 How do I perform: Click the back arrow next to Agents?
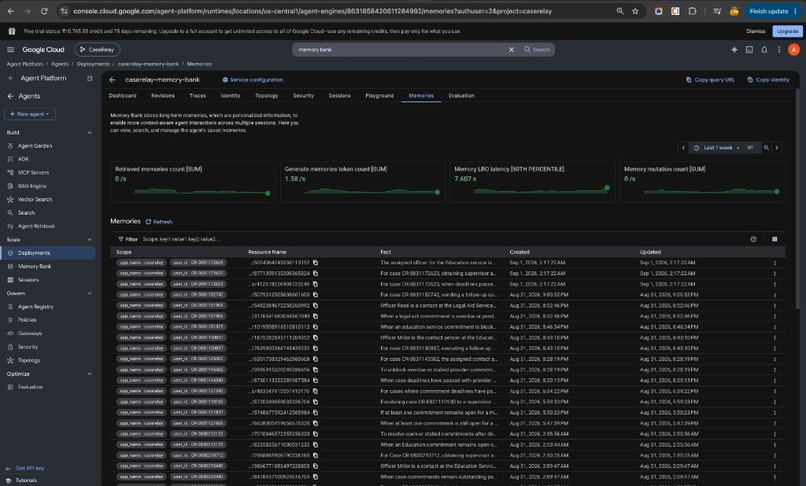[10, 96]
